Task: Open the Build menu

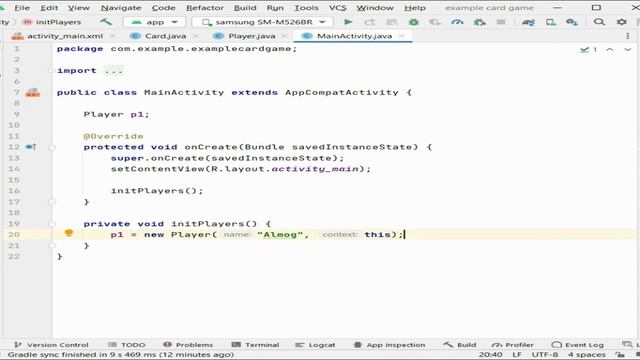Action: [x=245, y=8]
